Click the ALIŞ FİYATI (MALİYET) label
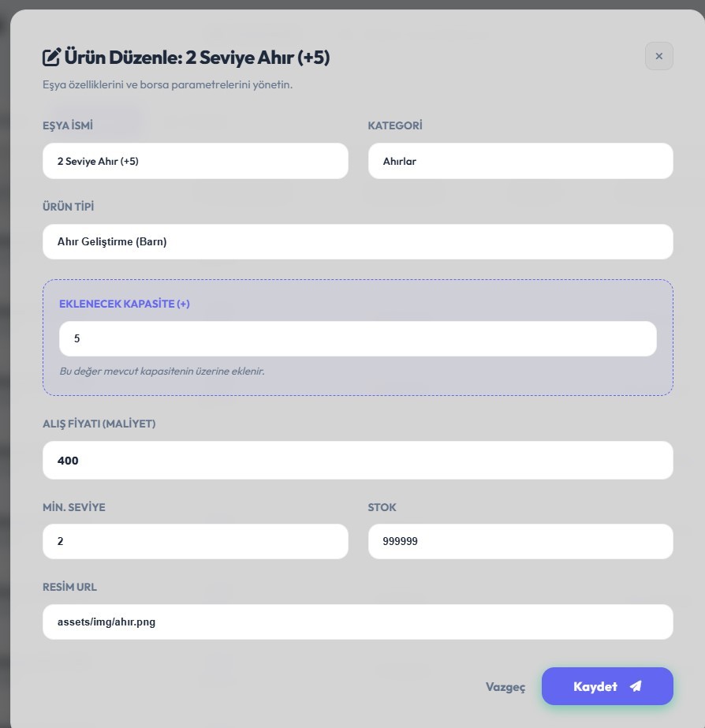The image size is (705, 728). click(x=99, y=424)
